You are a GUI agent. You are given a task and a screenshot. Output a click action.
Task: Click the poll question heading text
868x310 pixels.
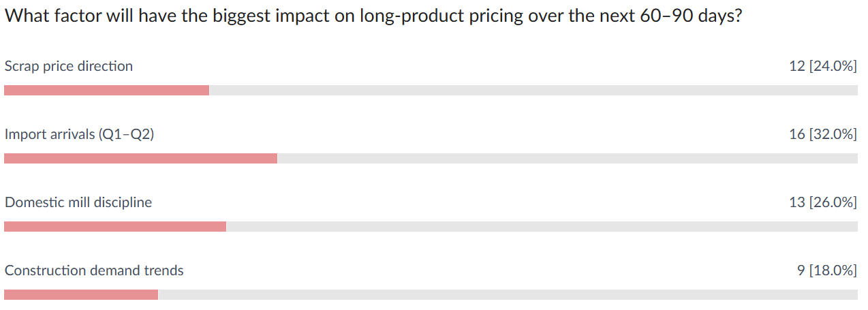pos(373,16)
